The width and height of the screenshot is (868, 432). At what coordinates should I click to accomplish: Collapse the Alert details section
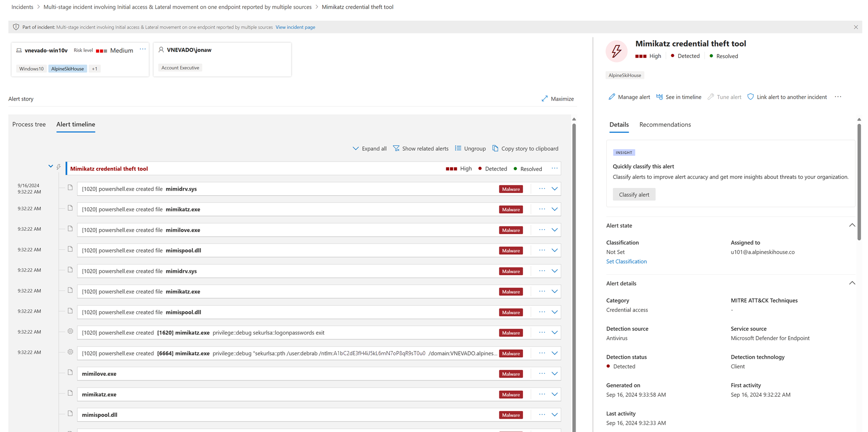click(852, 283)
